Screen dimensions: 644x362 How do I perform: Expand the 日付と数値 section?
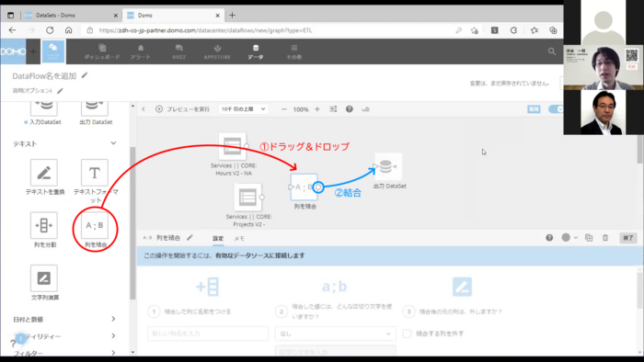click(x=113, y=319)
